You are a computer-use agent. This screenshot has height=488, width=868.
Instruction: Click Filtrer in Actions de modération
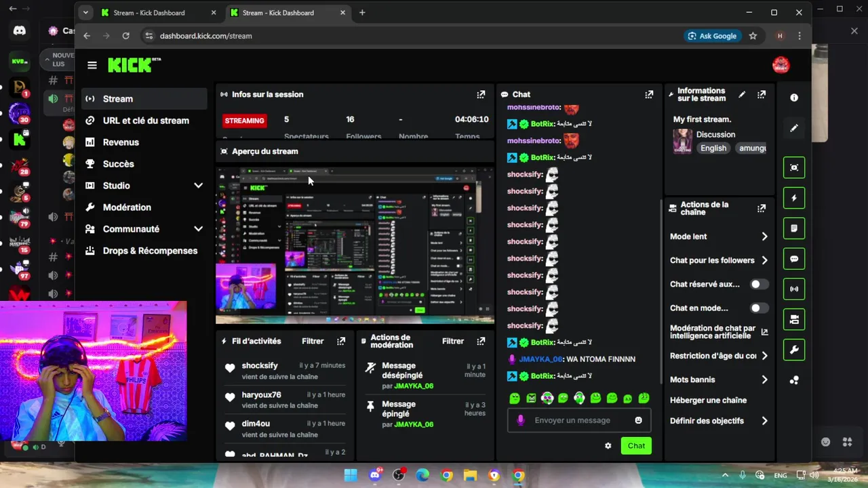click(x=453, y=342)
